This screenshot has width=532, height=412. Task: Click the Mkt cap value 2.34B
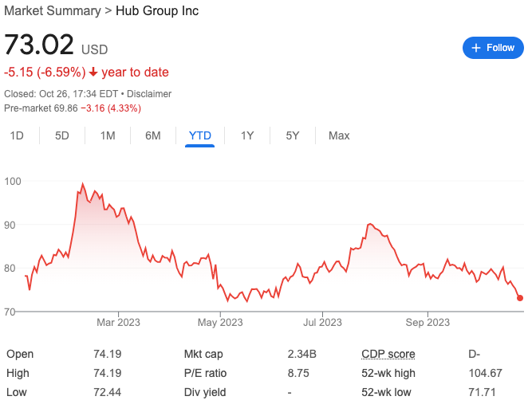(x=302, y=354)
